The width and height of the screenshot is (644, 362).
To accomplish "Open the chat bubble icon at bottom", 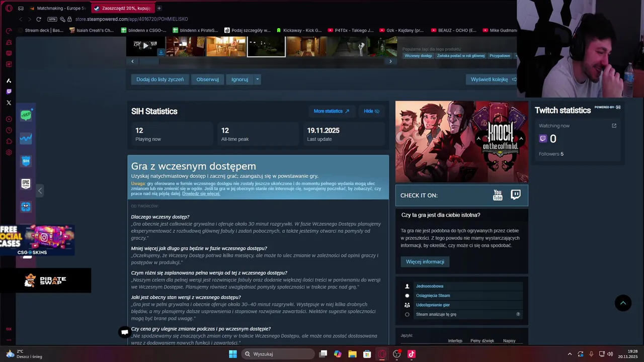I will tap(124, 332).
